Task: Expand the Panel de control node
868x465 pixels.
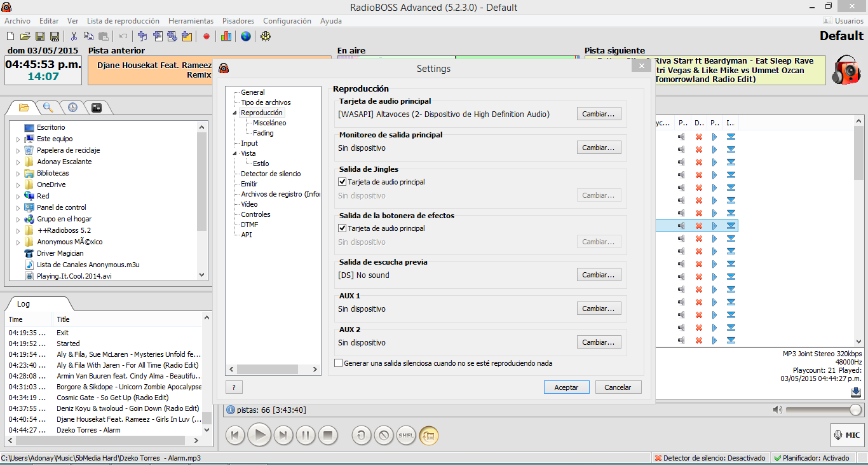Action: pyautogui.click(x=18, y=207)
